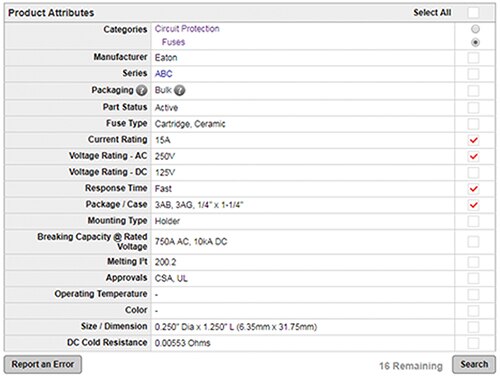Click the Active part status value
Viewport: 500px width, 378px height.
coord(166,108)
